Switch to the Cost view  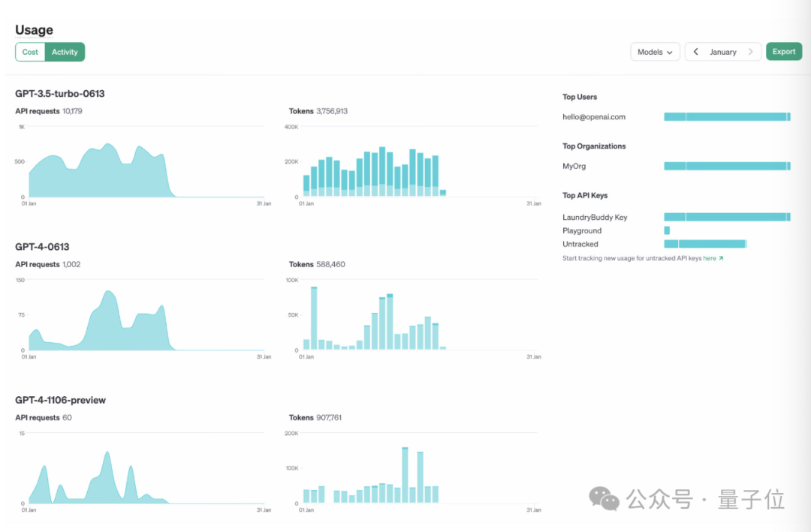[x=30, y=52]
